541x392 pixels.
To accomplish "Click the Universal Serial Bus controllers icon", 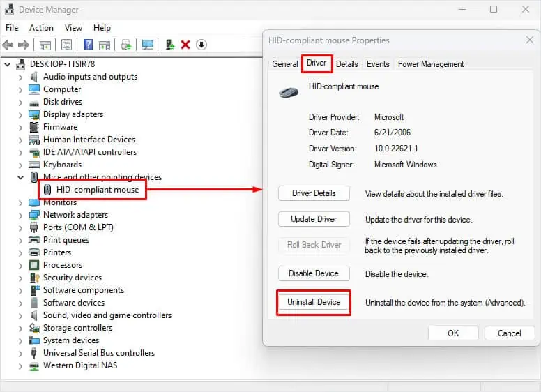I will 33,353.
